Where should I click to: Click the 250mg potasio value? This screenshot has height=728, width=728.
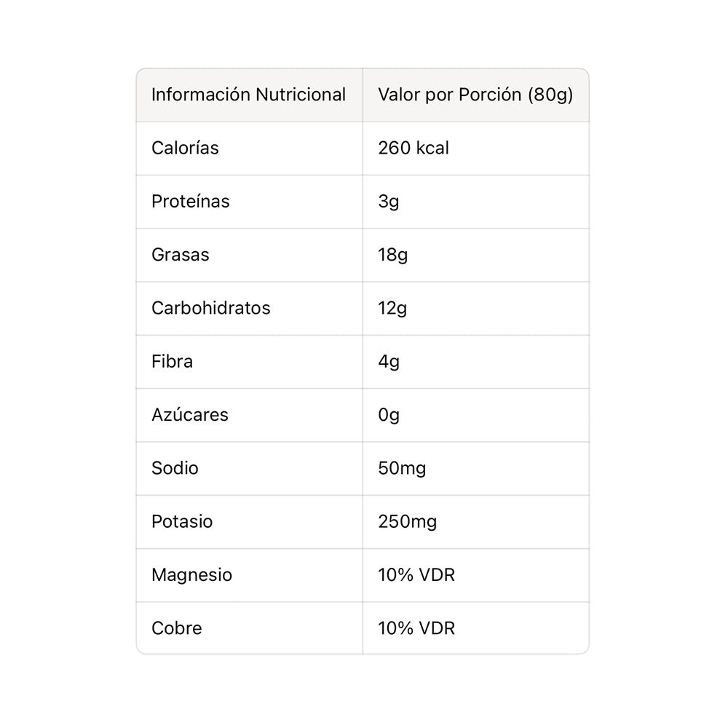(407, 522)
